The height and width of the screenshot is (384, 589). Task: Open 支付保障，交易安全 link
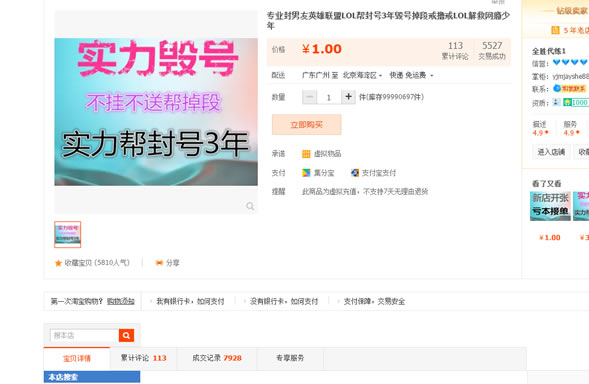374,301
